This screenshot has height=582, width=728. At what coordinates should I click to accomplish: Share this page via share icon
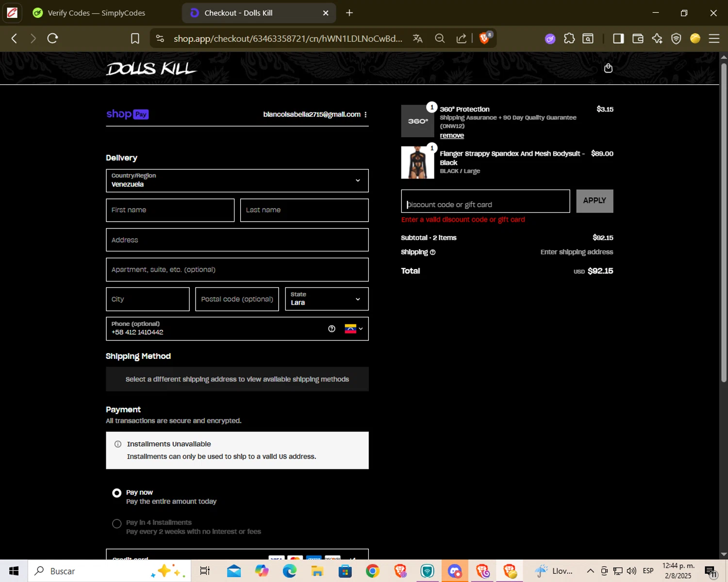tap(462, 38)
